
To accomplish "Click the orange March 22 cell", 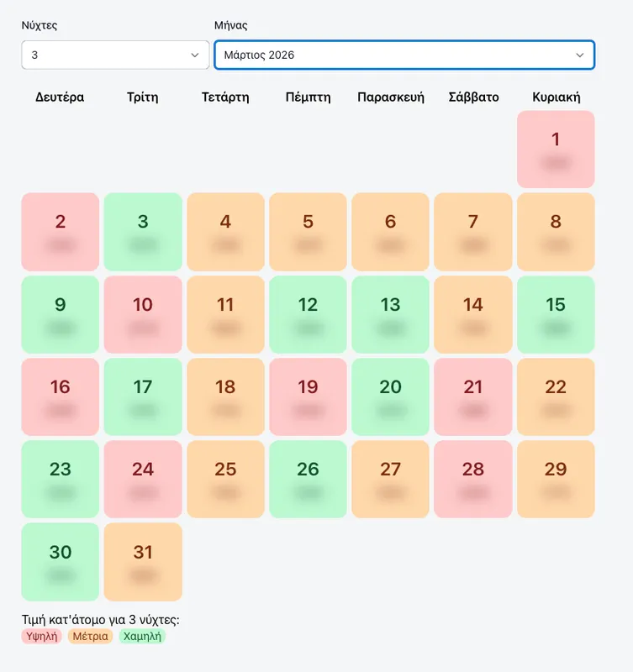I will (x=556, y=396).
